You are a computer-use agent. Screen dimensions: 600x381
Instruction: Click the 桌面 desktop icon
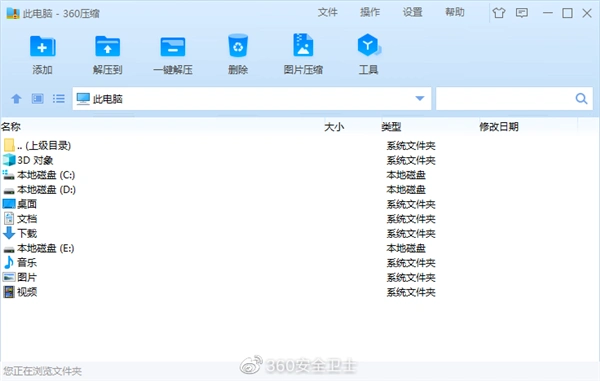coord(9,204)
